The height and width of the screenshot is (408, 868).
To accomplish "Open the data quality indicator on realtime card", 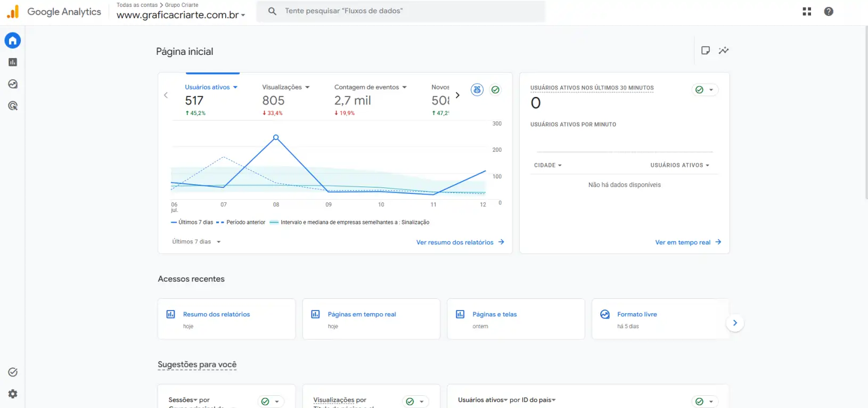I will pyautogui.click(x=705, y=89).
